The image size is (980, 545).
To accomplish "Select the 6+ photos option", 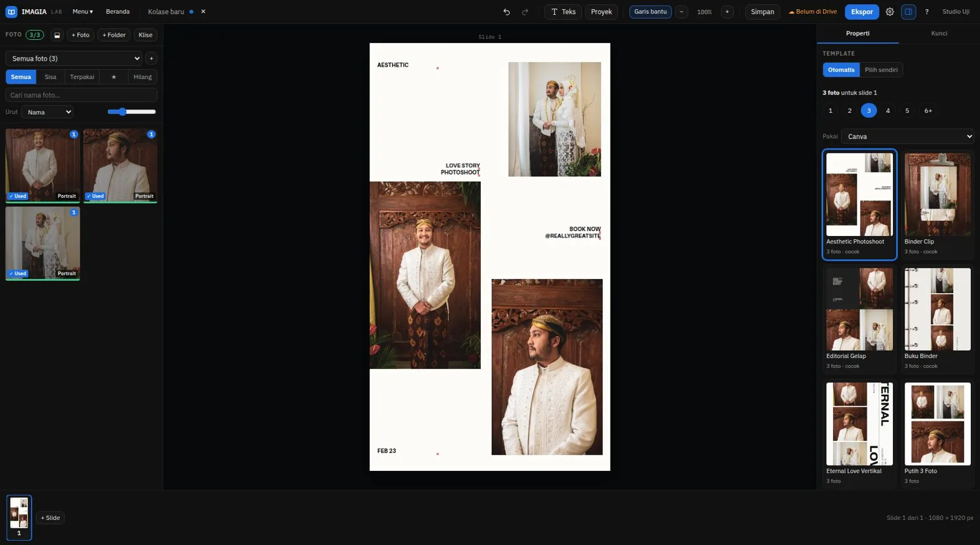I will (x=928, y=111).
